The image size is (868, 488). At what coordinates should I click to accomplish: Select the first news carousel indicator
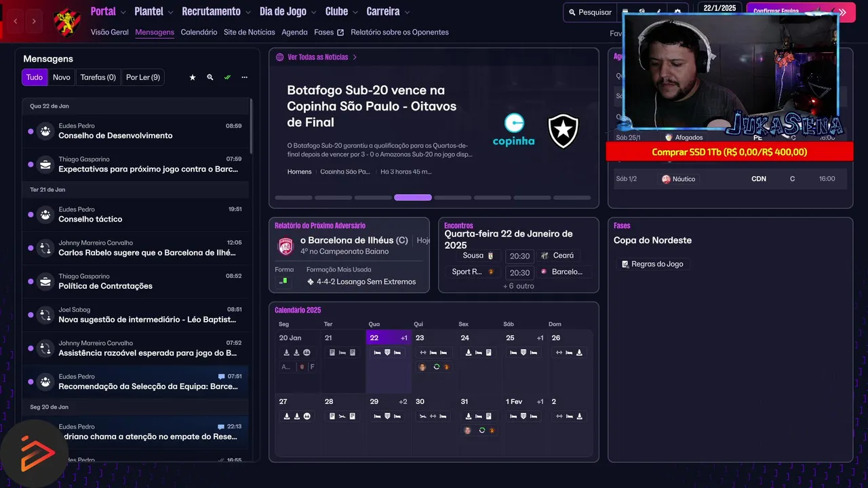coord(293,198)
